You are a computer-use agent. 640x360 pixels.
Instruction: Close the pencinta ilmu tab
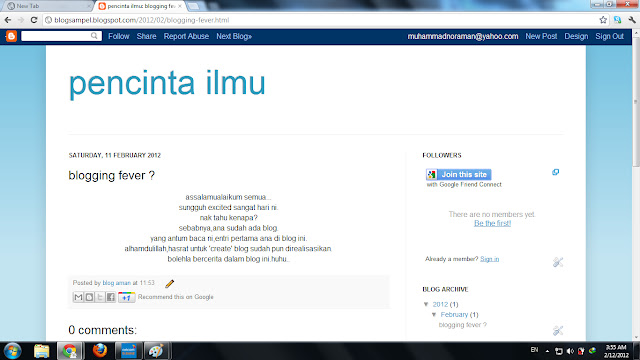pyautogui.click(x=180, y=6)
